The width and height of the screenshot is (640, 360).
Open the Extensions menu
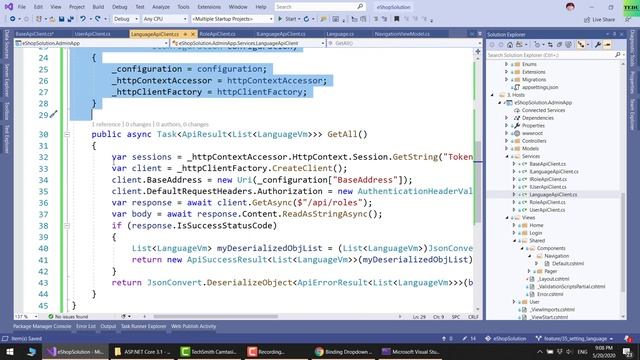(x=209, y=7)
